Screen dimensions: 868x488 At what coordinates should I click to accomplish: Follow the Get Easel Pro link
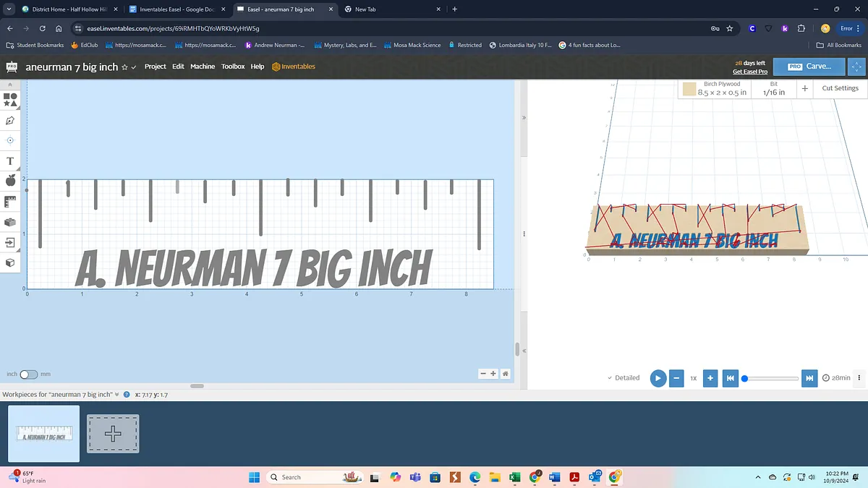pos(749,72)
